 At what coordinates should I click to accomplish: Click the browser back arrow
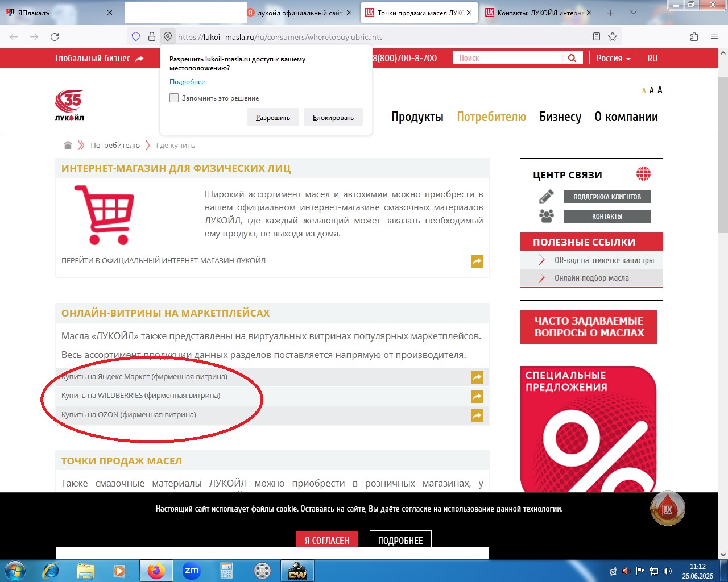[x=14, y=37]
